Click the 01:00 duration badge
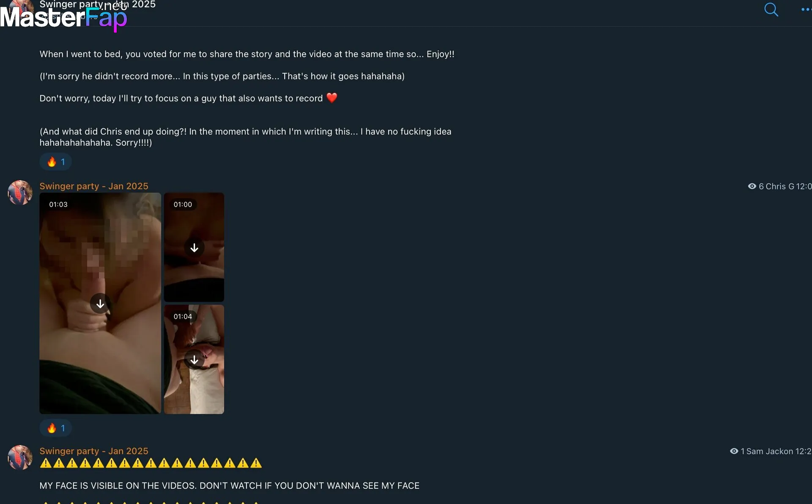Screen dimensions: 812x504 pyautogui.click(x=183, y=204)
